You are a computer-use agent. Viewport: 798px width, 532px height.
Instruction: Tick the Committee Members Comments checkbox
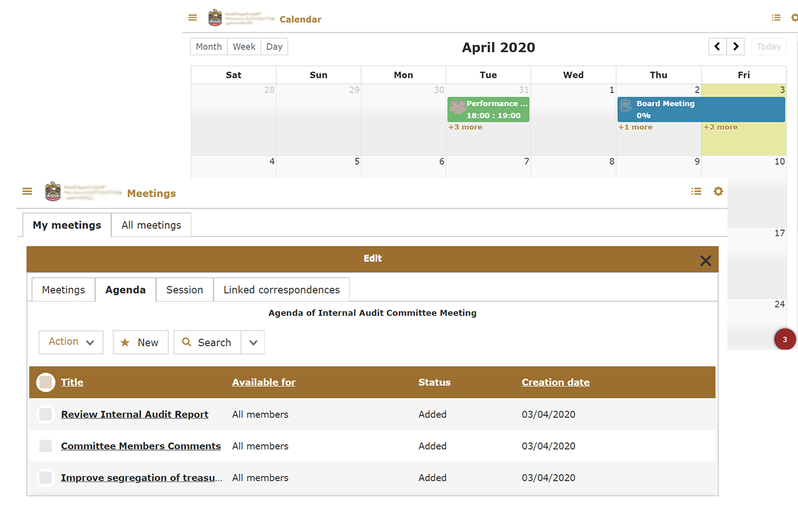click(45, 446)
